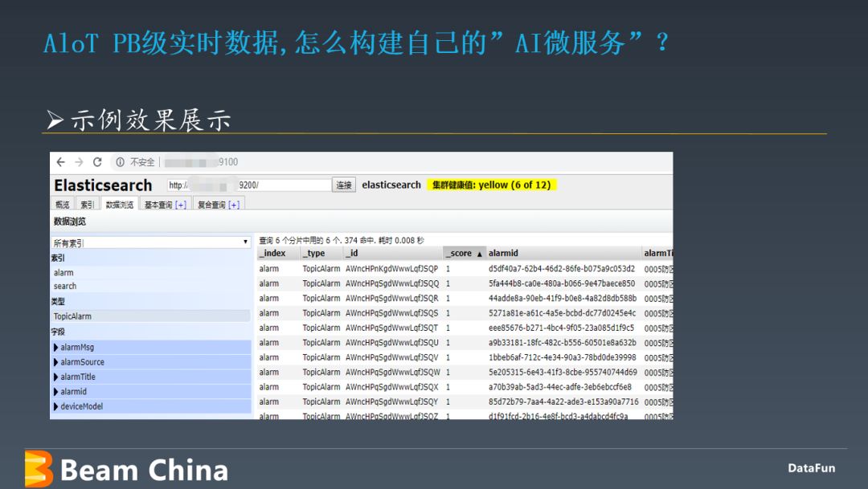Viewport: 868px width, 489px height.
Task: Click the Elasticsearch title heading
Action: click(x=103, y=185)
